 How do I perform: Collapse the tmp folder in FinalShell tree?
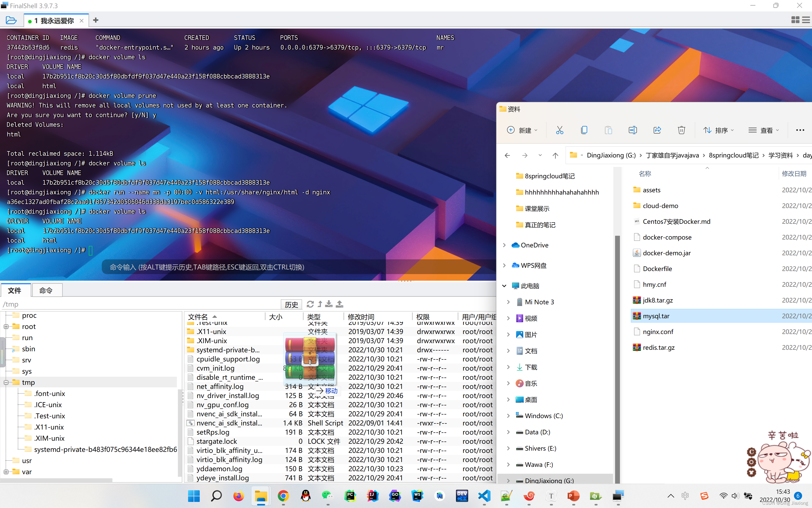pyautogui.click(x=6, y=382)
